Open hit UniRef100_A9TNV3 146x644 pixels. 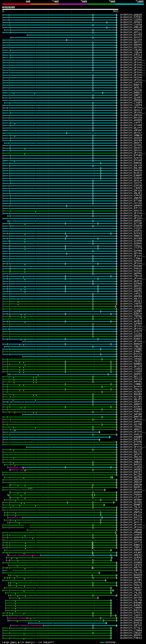[131, 22]
